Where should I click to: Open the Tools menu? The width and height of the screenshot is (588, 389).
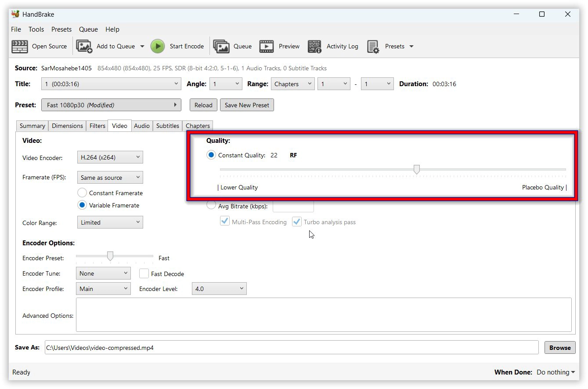pos(36,29)
